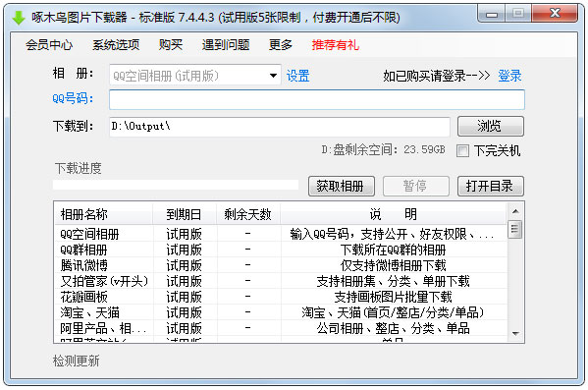Click the list scrollbar thumb
Screen dimensions: 588x390
[515, 229]
